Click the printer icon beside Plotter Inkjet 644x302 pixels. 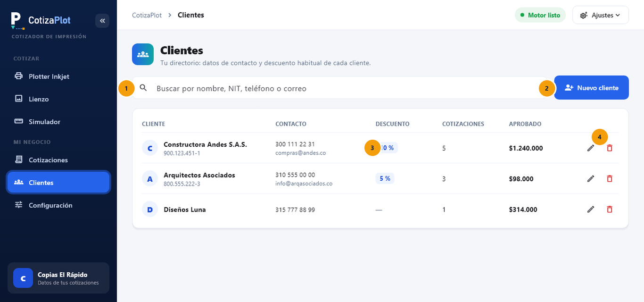pyautogui.click(x=19, y=76)
